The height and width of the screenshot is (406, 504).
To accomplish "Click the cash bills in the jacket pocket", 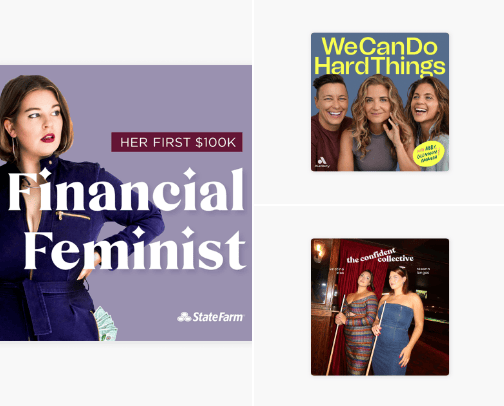I will tap(106, 324).
